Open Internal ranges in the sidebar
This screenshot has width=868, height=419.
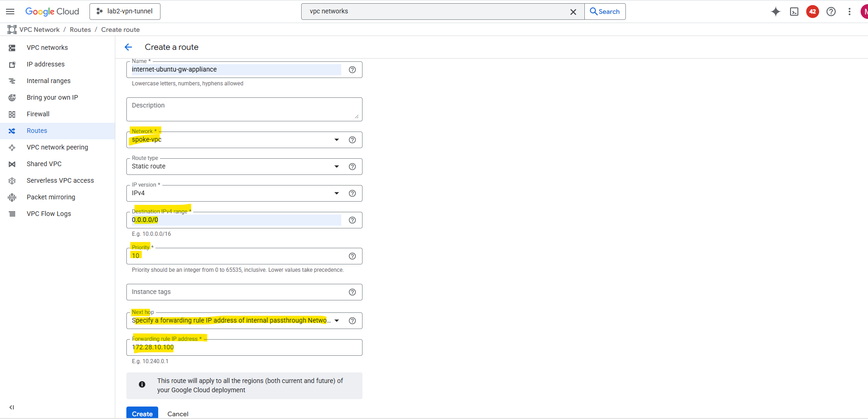[58, 81]
